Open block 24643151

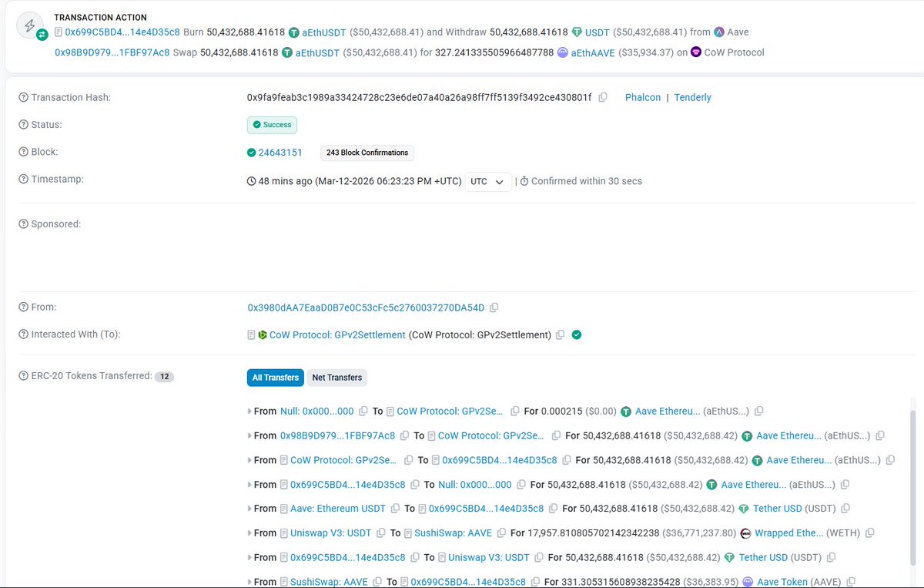click(280, 153)
